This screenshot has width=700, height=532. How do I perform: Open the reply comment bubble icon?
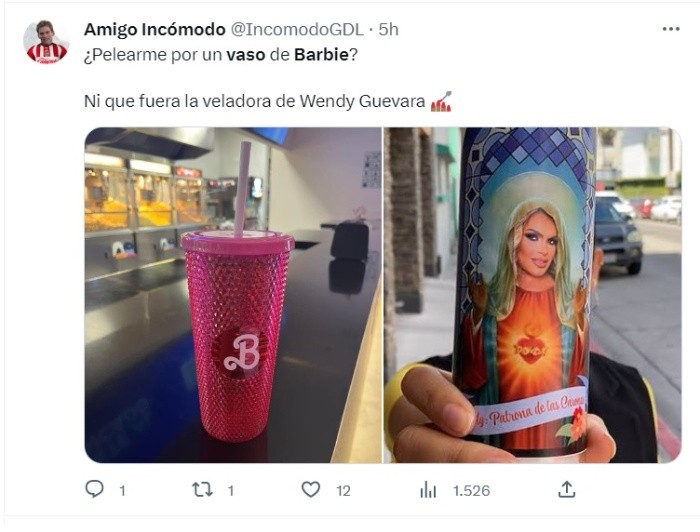tap(94, 490)
